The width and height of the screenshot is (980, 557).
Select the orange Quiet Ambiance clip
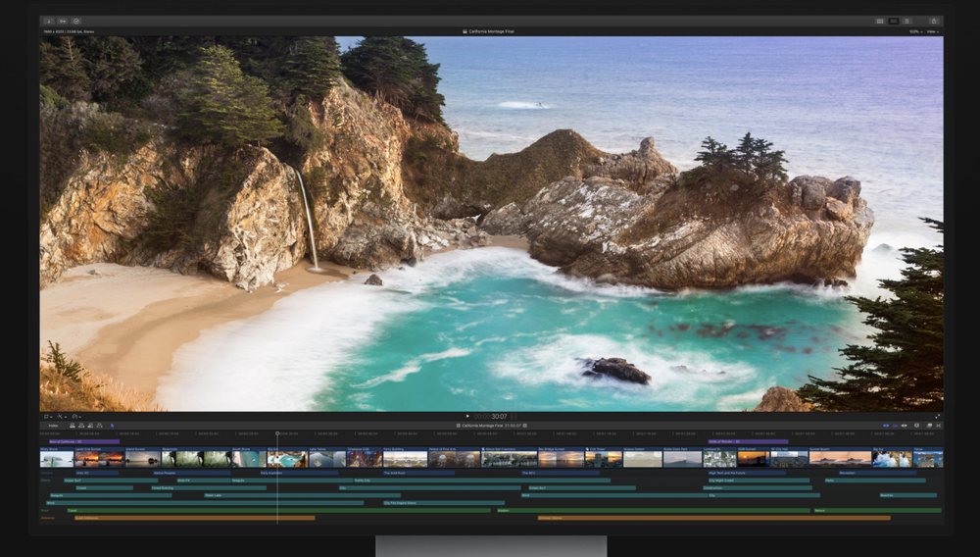[194, 518]
